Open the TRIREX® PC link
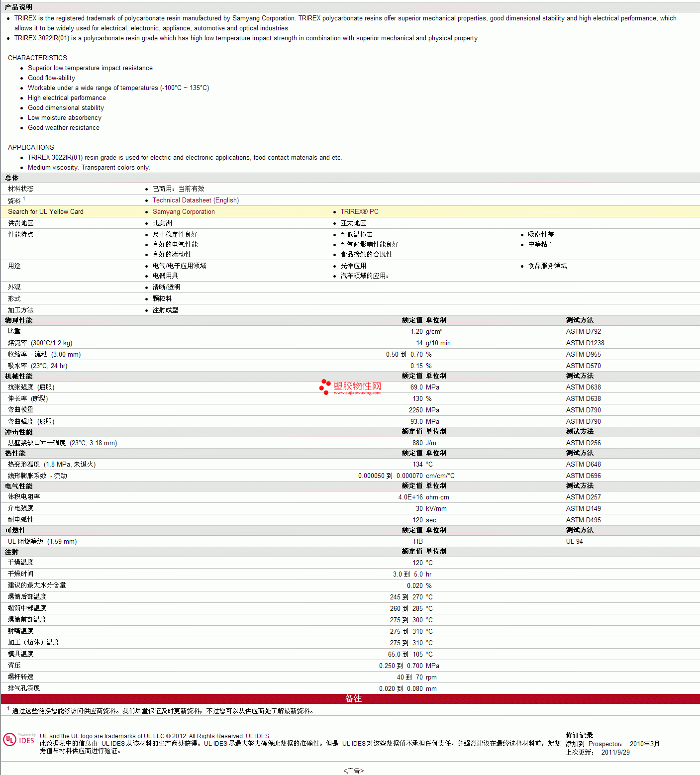The height and width of the screenshot is (775, 700). pos(359,211)
